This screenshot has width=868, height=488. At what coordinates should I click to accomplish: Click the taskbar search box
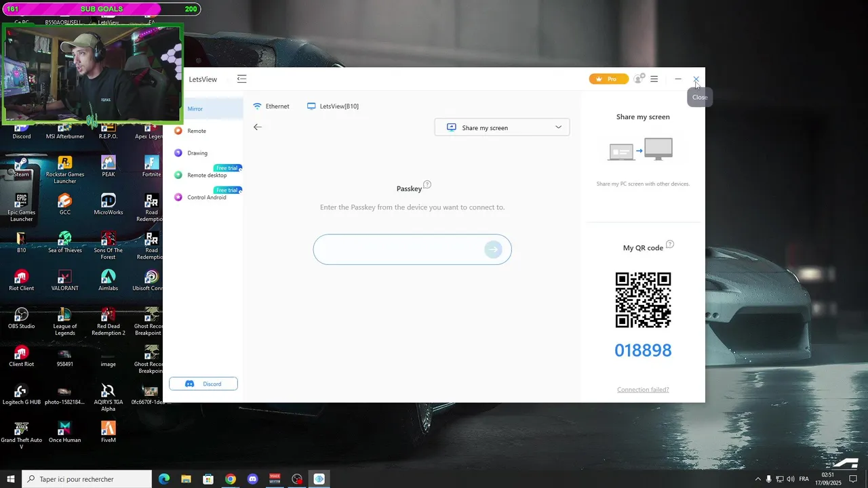tap(87, 479)
